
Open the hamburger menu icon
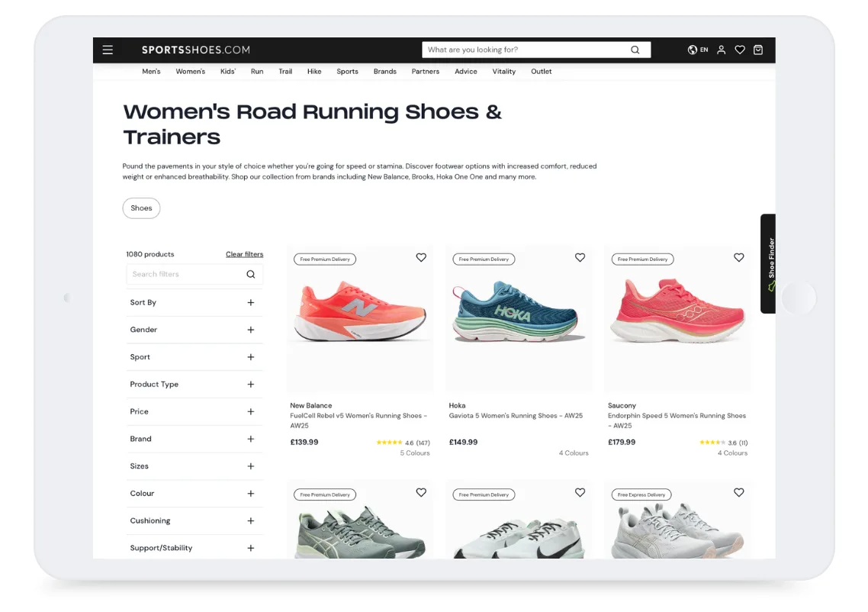coord(108,50)
